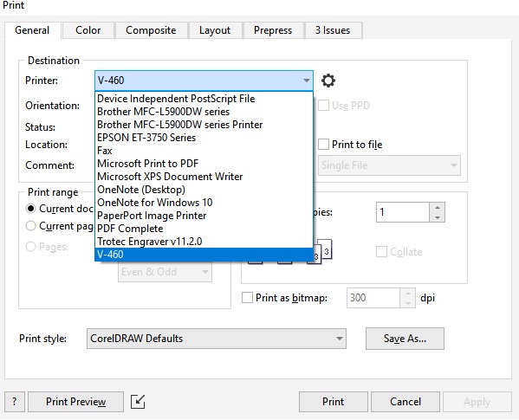Click the Print button
519x420 pixels.
[x=334, y=402]
